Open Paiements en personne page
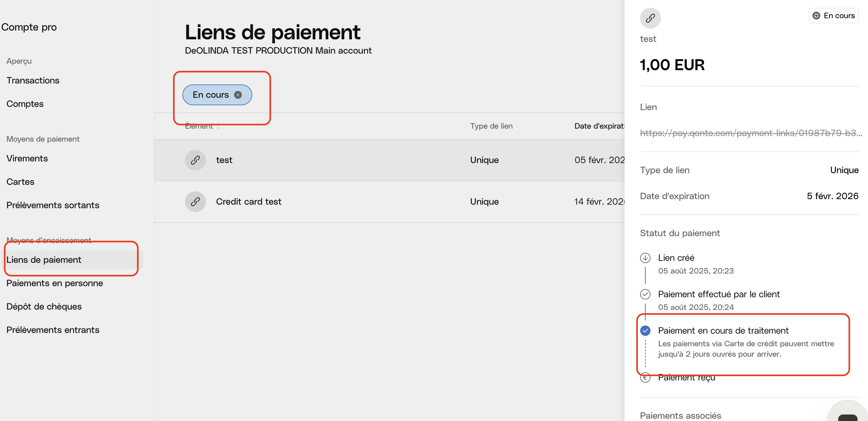868x421 pixels. (x=55, y=283)
